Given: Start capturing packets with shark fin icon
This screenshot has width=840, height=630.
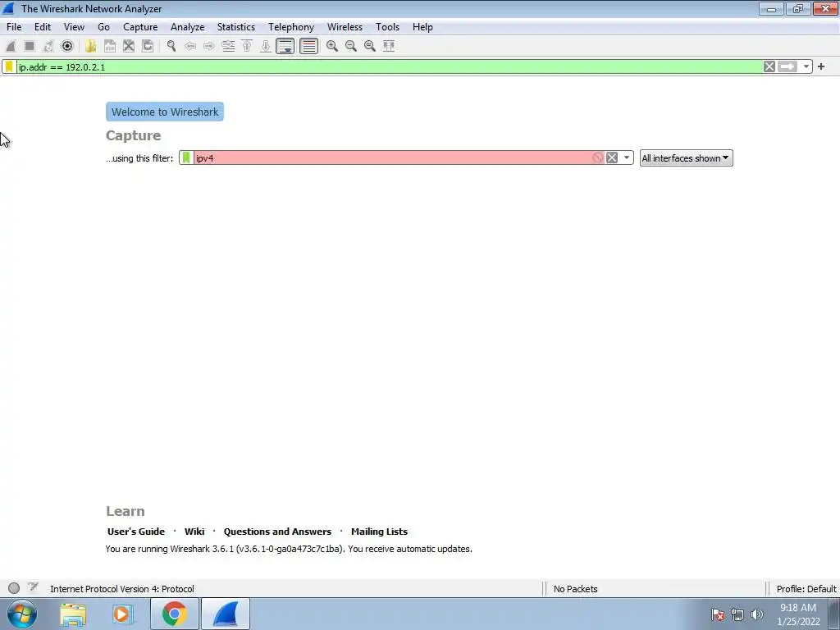Looking at the screenshot, I should [11, 46].
